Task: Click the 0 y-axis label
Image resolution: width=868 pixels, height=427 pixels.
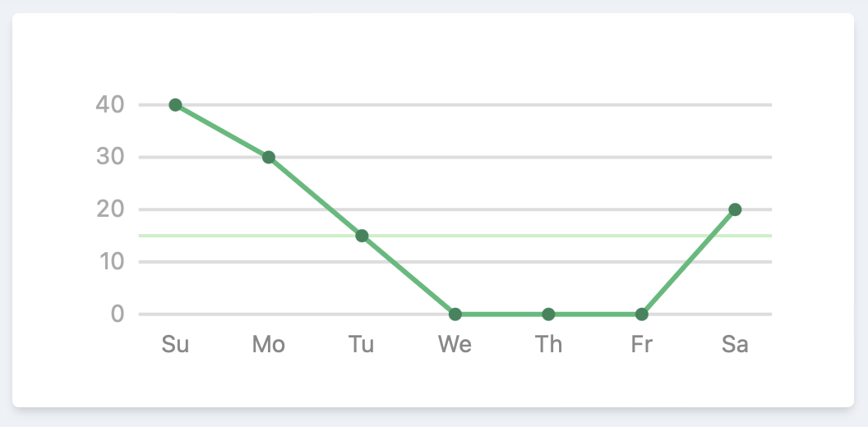Action: pyautogui.click(x=118, y=315)
